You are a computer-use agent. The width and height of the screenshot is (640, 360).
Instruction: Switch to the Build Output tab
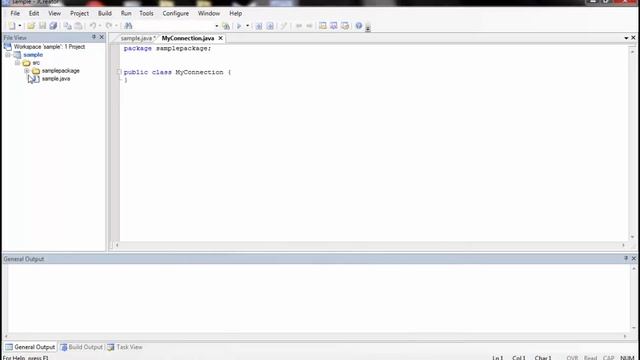[82, 347]
